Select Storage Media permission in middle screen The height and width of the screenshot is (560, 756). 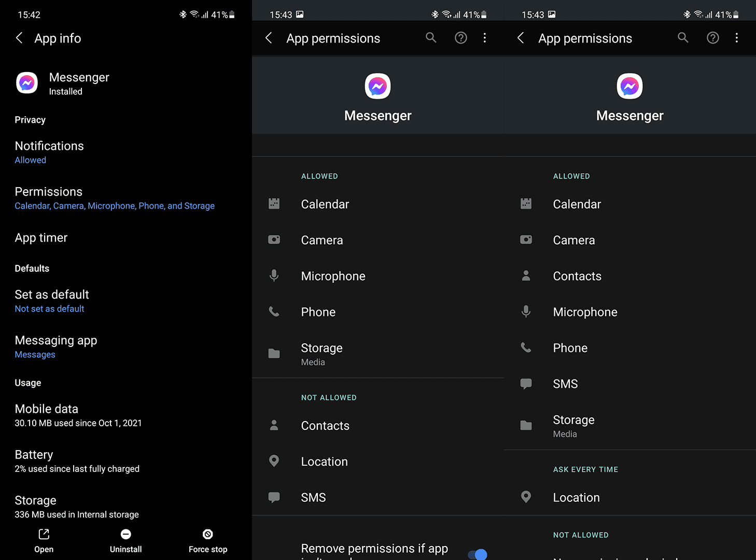378,354
